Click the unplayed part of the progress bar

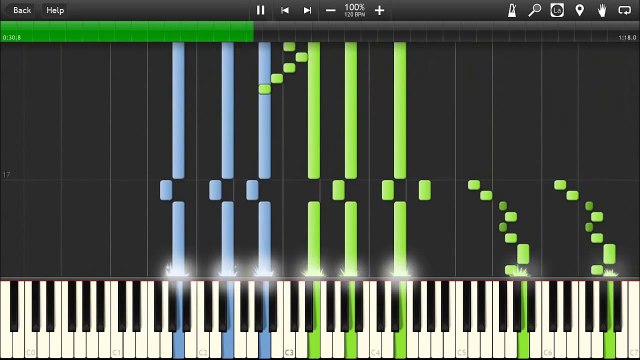coord(446,31)
